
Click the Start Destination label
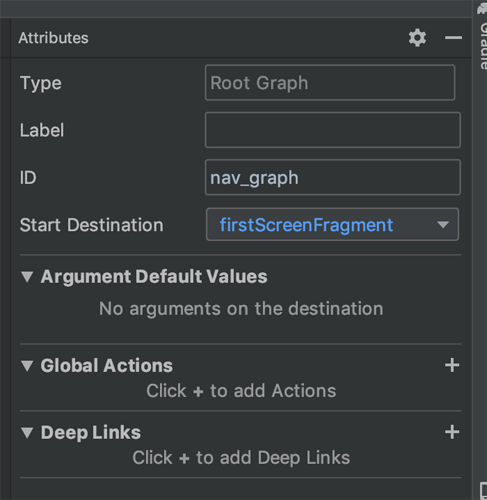click(92, 225)
